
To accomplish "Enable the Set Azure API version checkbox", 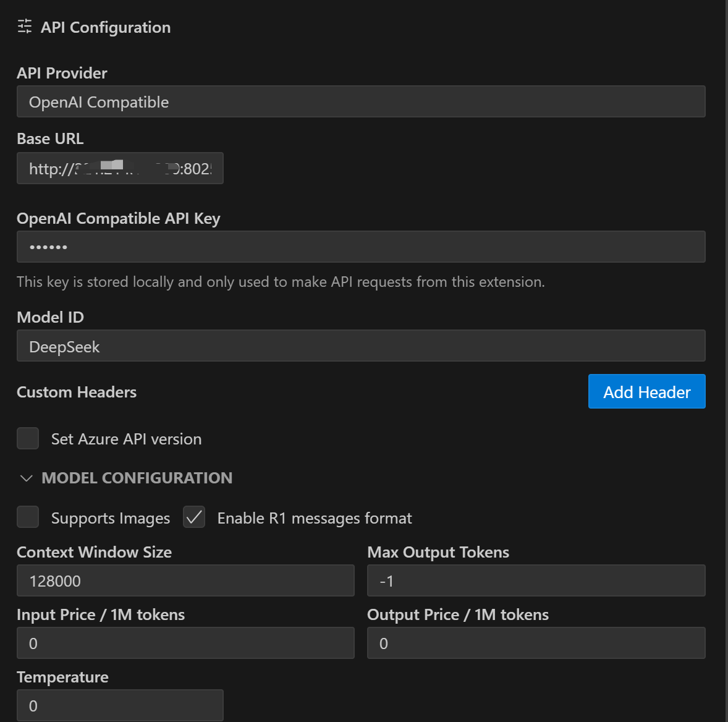I will point(28,439).
